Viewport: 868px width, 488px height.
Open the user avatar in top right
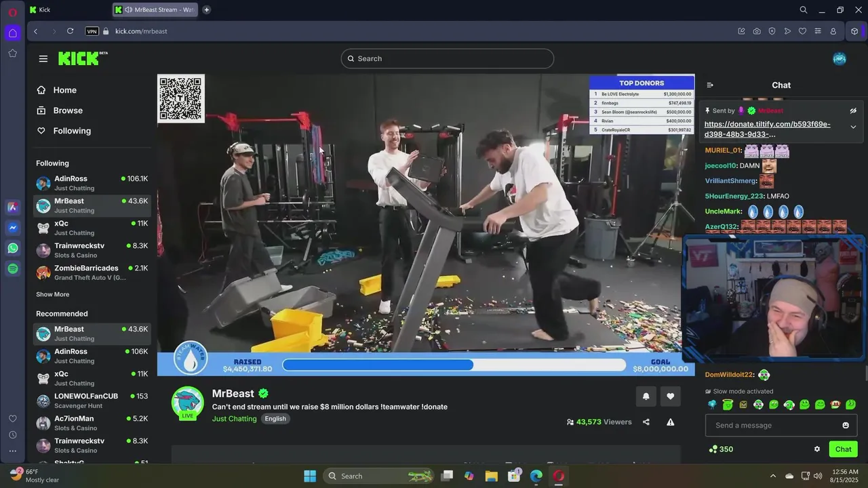(x=840, y=58)
